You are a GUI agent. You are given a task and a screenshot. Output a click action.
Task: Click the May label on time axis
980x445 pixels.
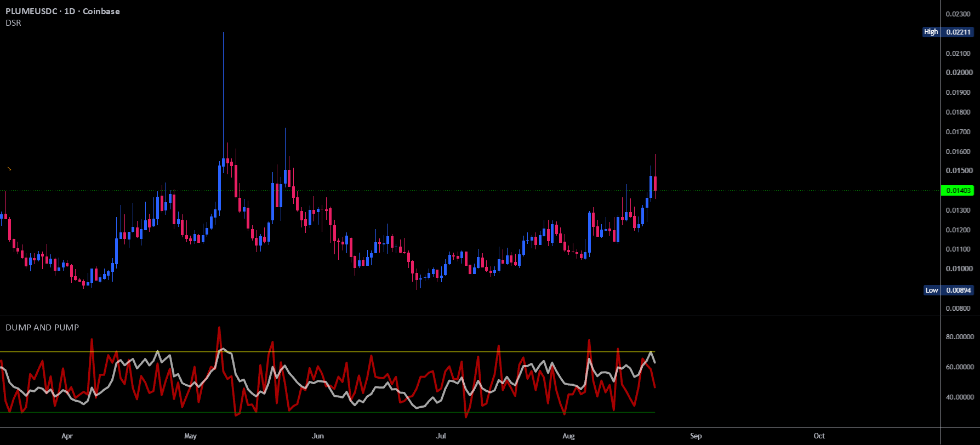(190, 436)
